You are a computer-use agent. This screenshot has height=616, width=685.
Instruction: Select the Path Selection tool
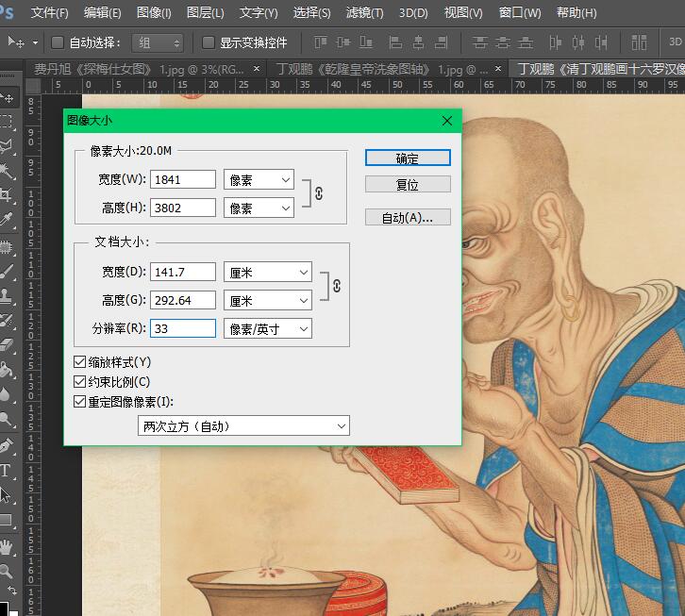pyautogui.click(x=6, y=495)
